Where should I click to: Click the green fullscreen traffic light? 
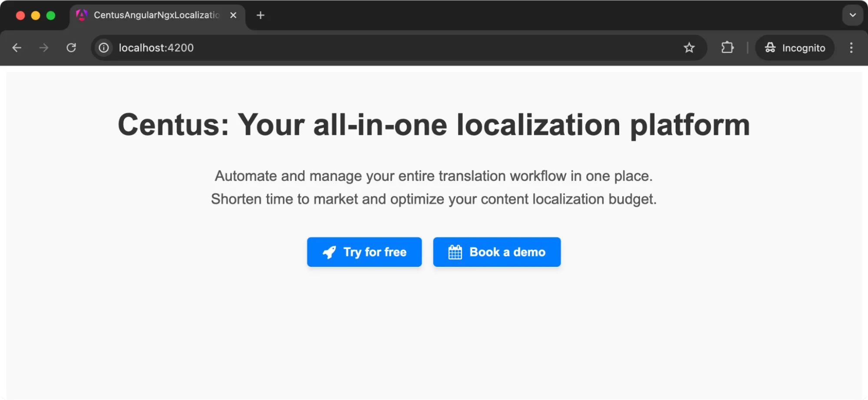(x=51, y=15)
